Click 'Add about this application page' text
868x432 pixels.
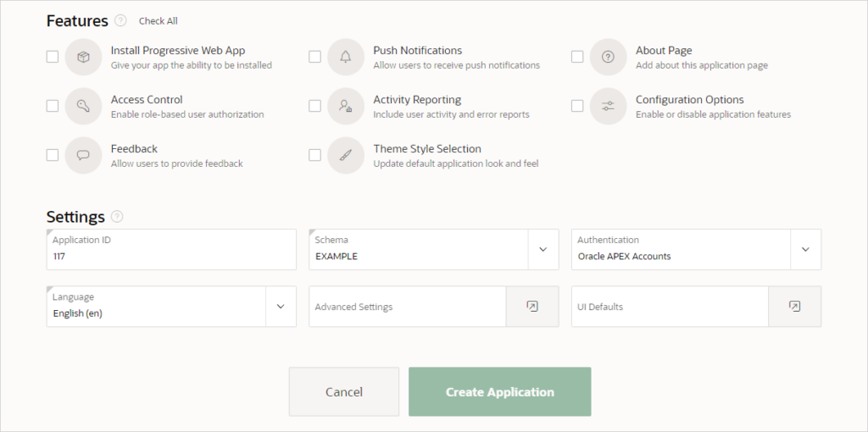(701, 65)
